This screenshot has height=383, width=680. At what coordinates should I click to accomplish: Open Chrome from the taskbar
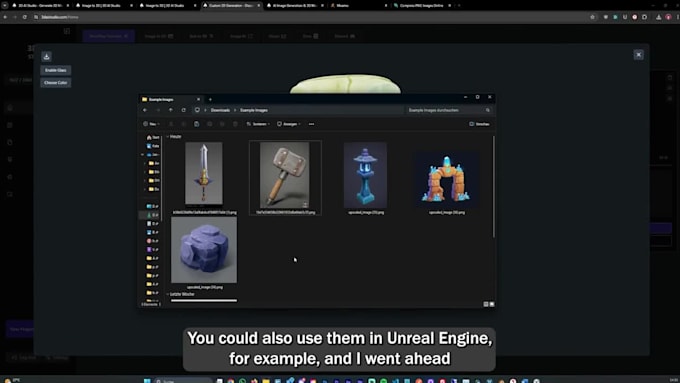[x=231, y=381]
